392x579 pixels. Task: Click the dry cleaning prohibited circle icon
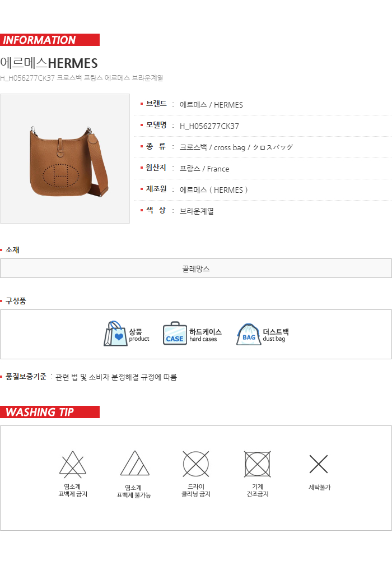196,464
